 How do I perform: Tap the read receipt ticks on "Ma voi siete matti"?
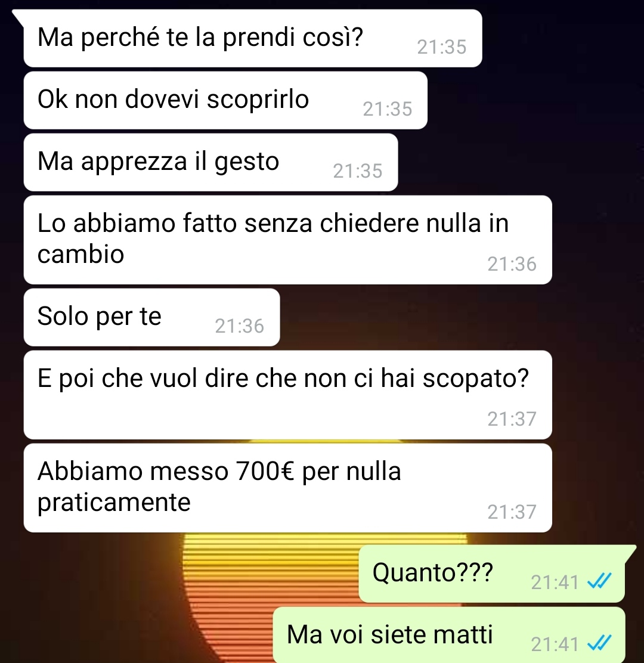pos(599,643)
